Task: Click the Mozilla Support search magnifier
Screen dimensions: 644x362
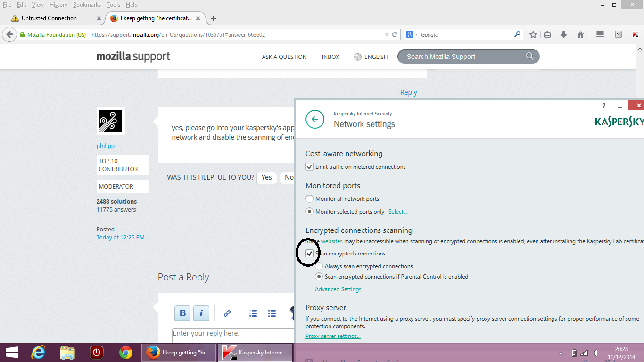Action: [530, 57]
